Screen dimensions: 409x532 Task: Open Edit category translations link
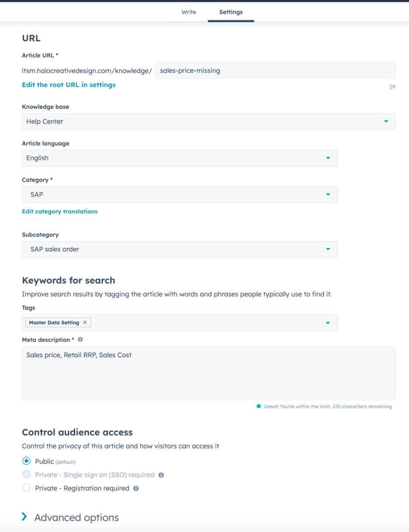pyautogui.click(x=60, y=211)
